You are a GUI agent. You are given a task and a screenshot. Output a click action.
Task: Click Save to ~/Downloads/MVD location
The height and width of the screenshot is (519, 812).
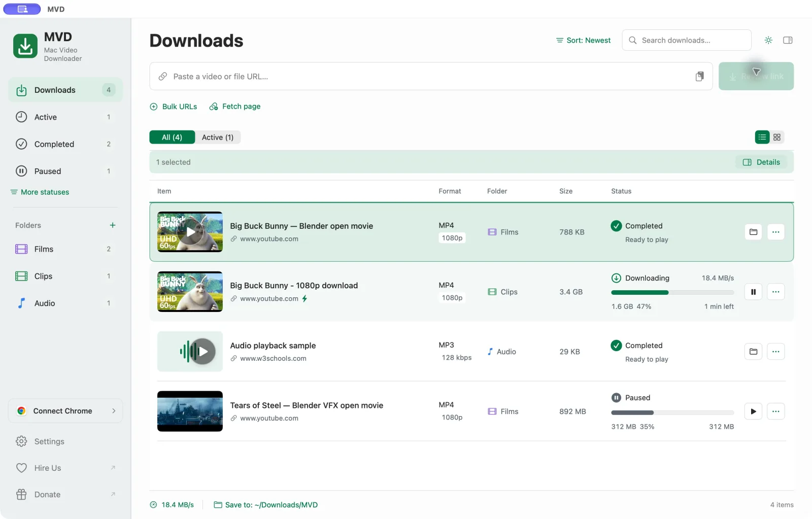[266, 505]
